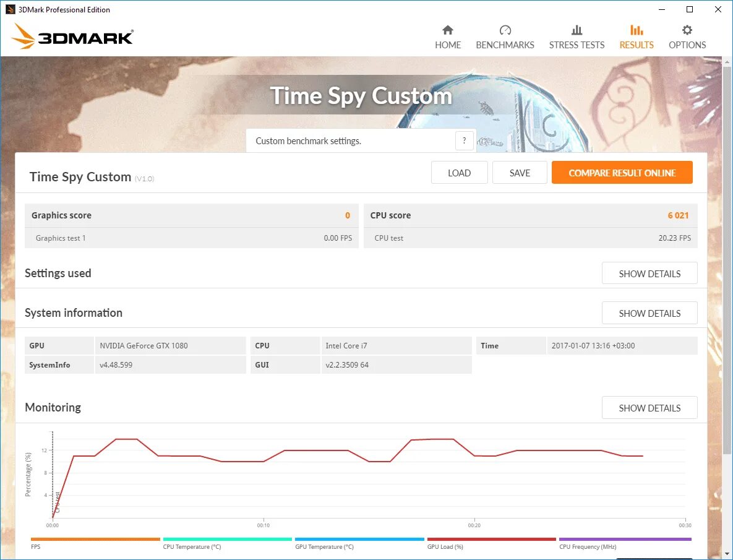The image size is (733, 560).
Task: Click Compare Result Online
Action: (x=622, y=173)
